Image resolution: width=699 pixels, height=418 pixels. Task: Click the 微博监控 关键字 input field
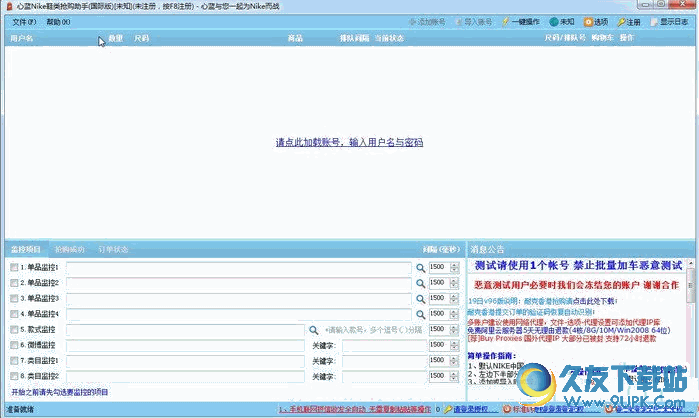point(384,346)
